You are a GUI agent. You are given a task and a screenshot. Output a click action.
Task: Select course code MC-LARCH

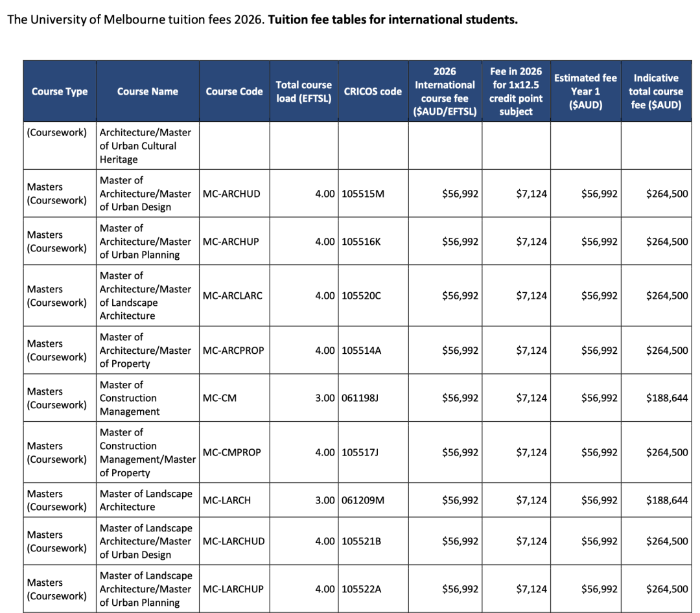[226, 500]
